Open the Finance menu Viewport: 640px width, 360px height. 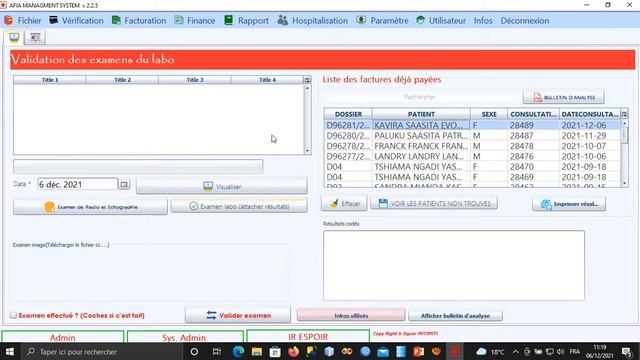[x=195, y=20]
